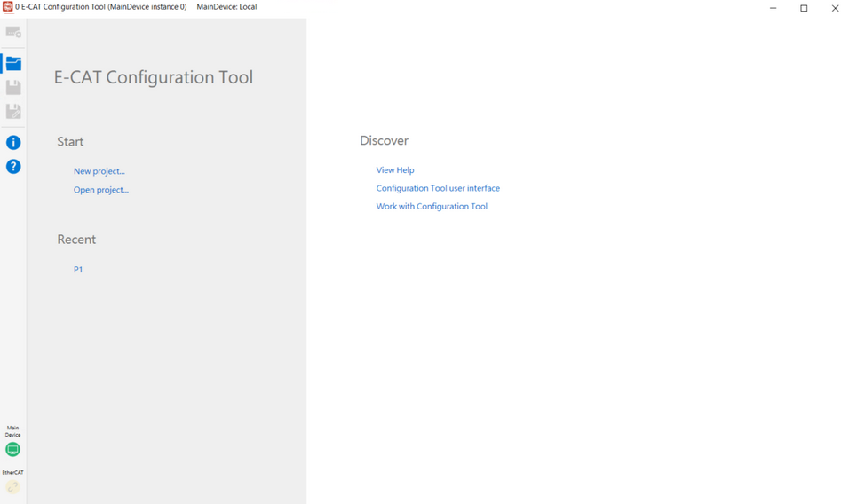Choose the Open project... link

tap(100, 190)
